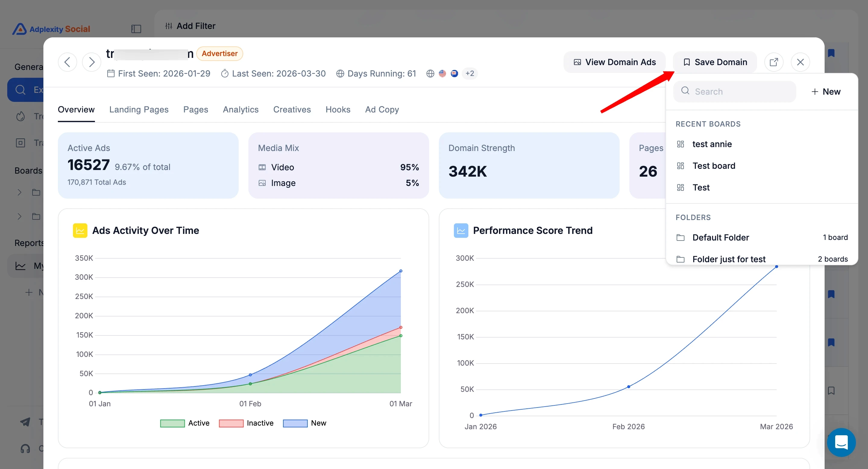The height and width of the screenshot is (469, 868).
Task: Open domain in external link icon
Action: click(x=774, y=62)
